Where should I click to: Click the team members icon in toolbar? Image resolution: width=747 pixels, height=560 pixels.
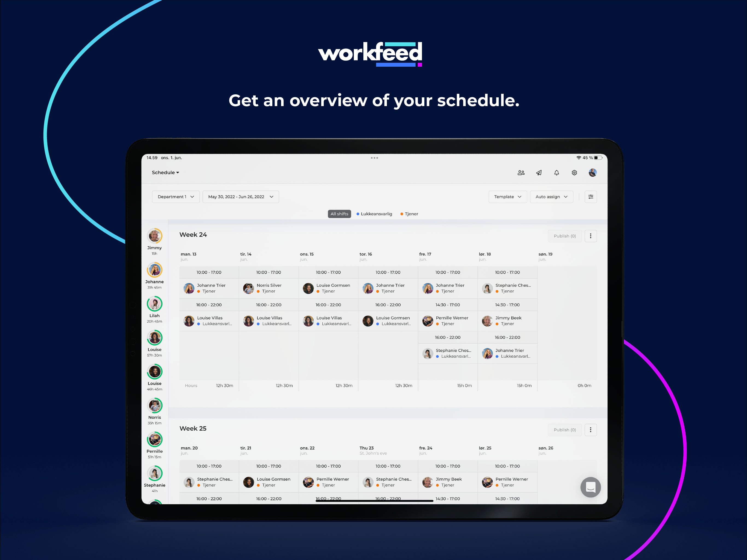pyautogui.click(x=520, y=172)
